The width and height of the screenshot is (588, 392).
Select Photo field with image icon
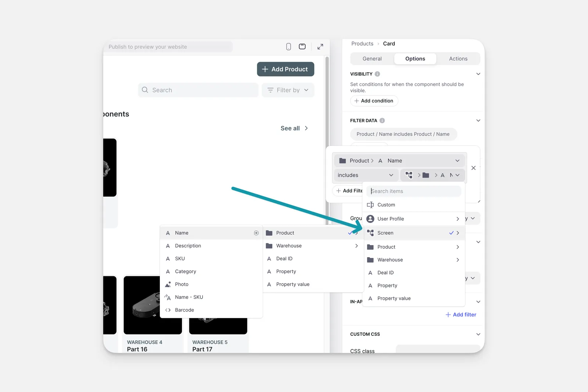pyautogui.click(x=211, y=284)
